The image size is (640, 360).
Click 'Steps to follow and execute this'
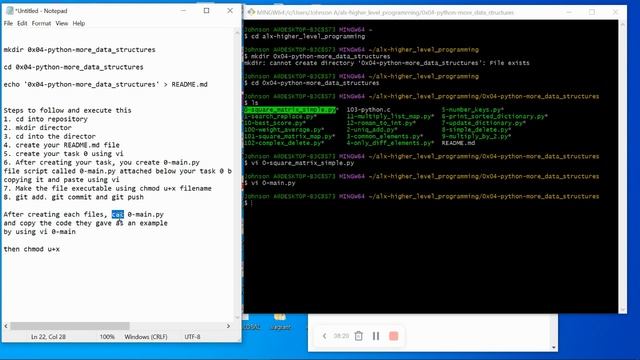[67, 111]
